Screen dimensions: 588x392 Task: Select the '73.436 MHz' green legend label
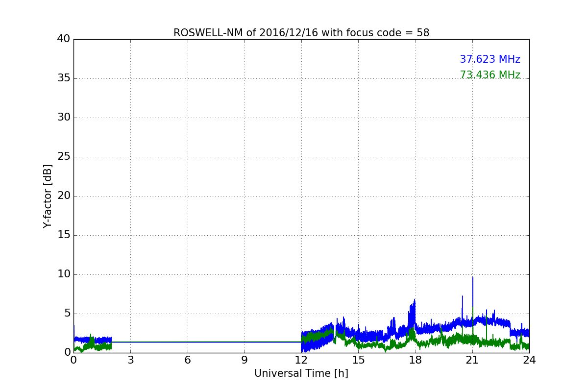click(490, 75)
